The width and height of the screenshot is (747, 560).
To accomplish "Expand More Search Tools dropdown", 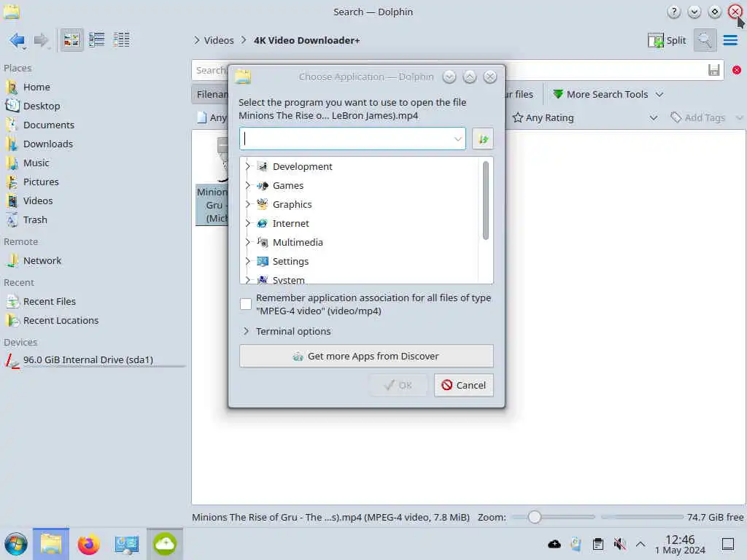I will click(608, 94).
